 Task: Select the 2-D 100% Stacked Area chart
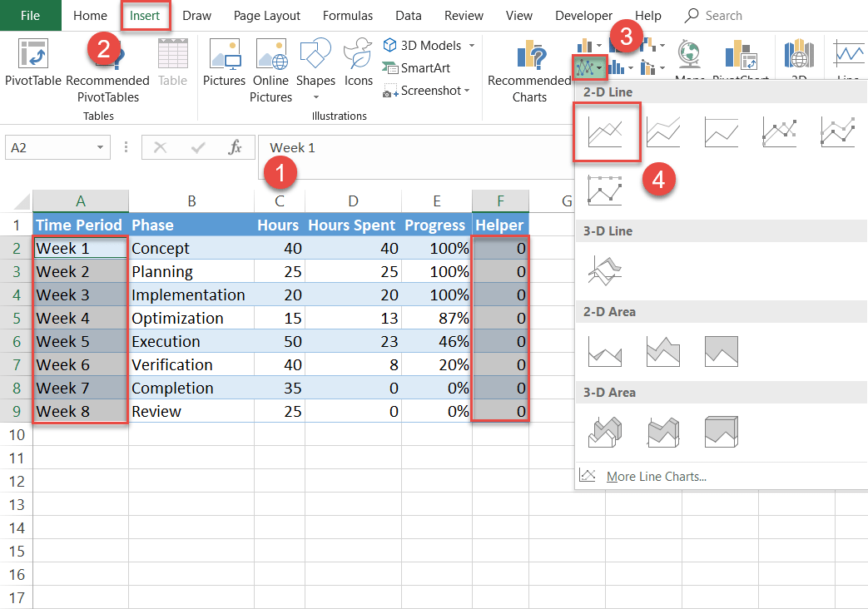[722, 351]
